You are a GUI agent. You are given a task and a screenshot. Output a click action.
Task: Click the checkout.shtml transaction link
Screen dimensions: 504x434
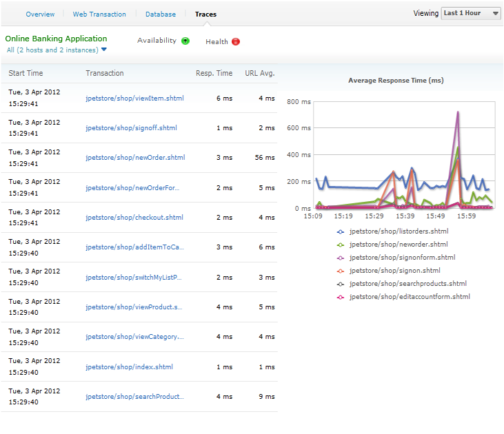134,218
